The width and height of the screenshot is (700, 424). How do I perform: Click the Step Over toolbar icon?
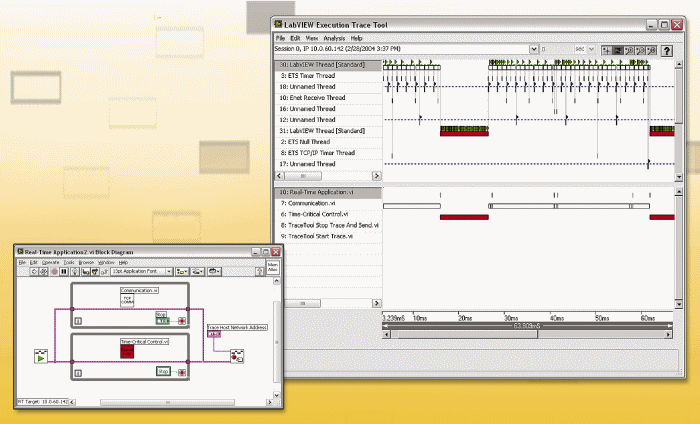pos(95,271)
